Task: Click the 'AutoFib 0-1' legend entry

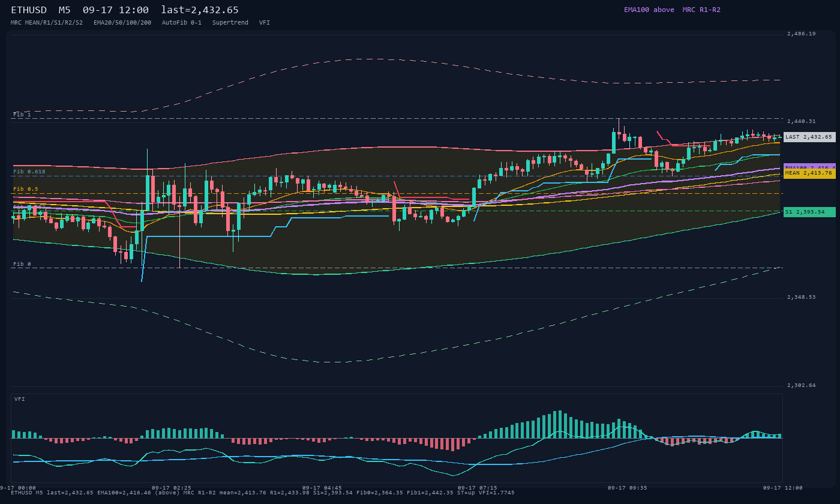Action: click(182, 22)
